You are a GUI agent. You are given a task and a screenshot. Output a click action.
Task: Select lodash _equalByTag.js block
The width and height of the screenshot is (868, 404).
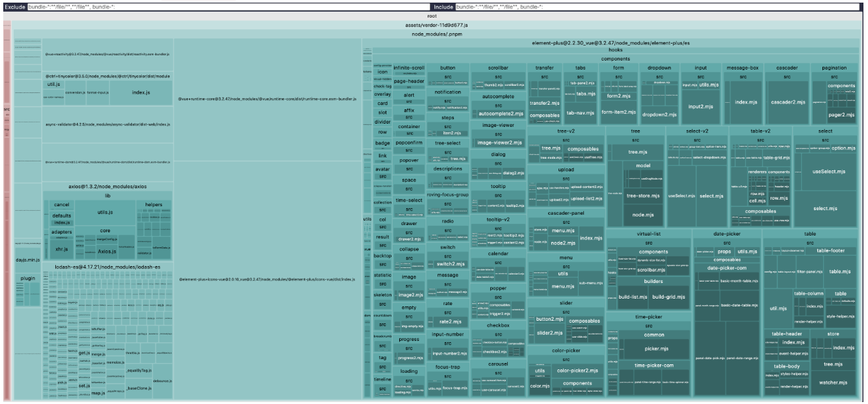coord(138,370)
